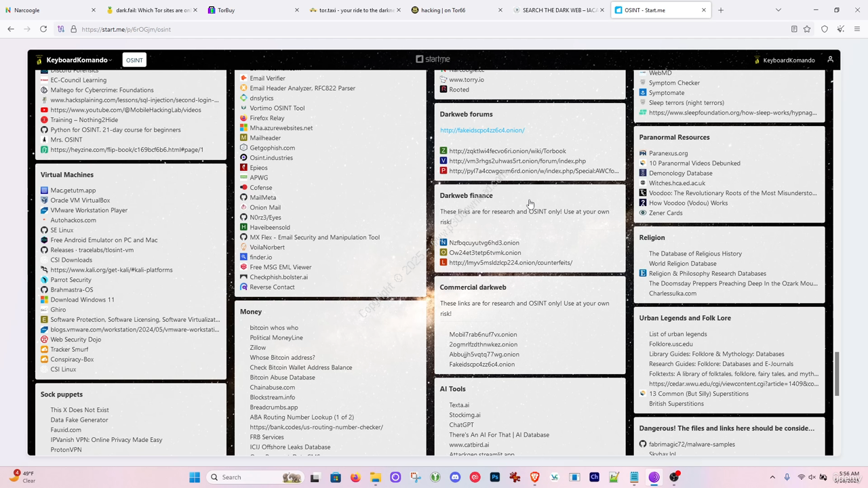Click the Parrot Security icon
The width and height of the screenshot is (868, 488).
(44, 280)
